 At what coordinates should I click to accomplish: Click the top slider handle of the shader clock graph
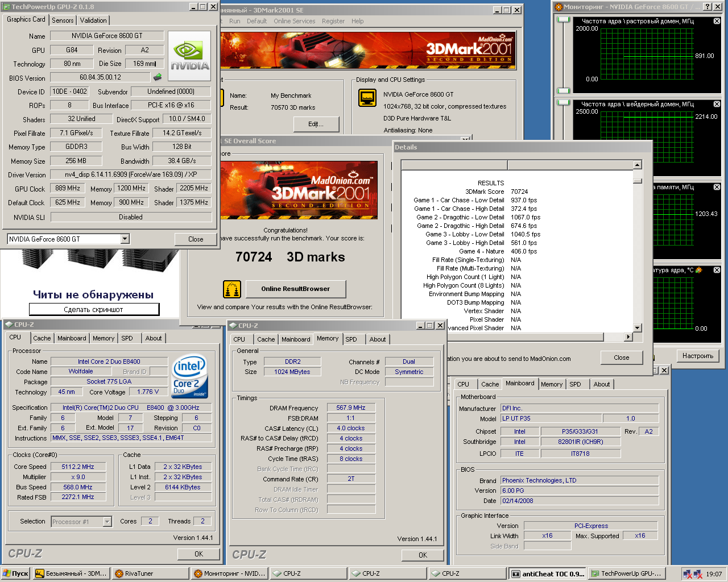563,103
